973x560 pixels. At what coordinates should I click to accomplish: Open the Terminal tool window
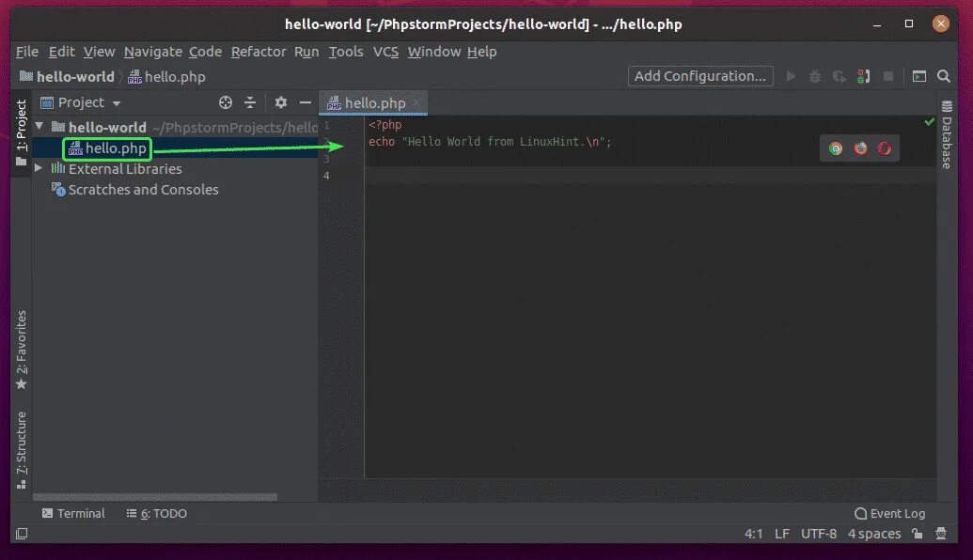point(73,513)
